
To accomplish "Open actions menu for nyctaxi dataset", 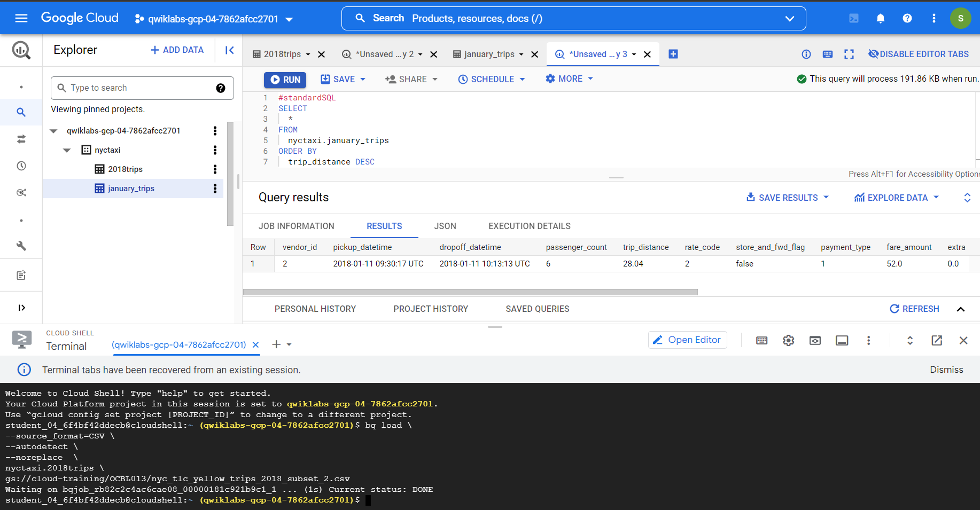I will [x=215, y=150].
